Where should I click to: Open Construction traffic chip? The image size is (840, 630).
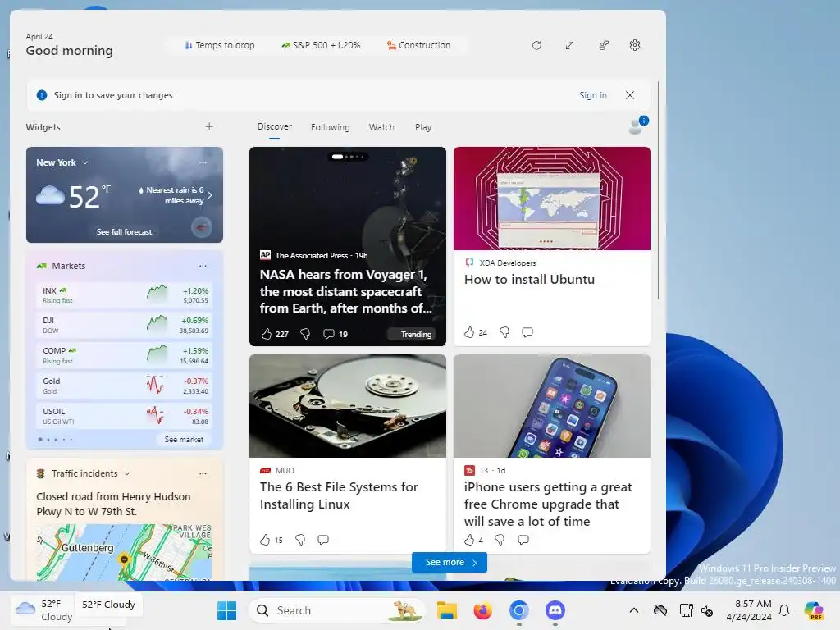coord(419,46)
